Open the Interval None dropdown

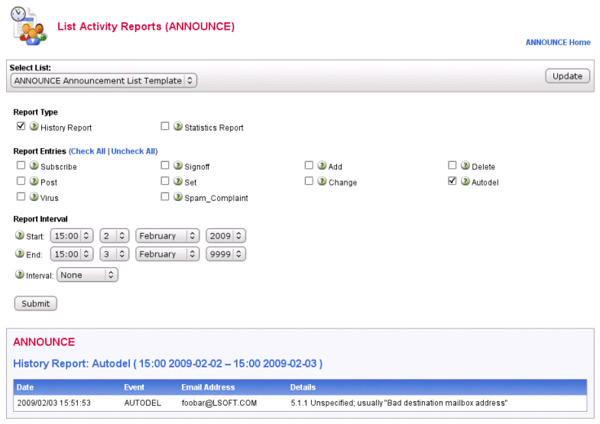pyautogui.click(x=88, y=274)
